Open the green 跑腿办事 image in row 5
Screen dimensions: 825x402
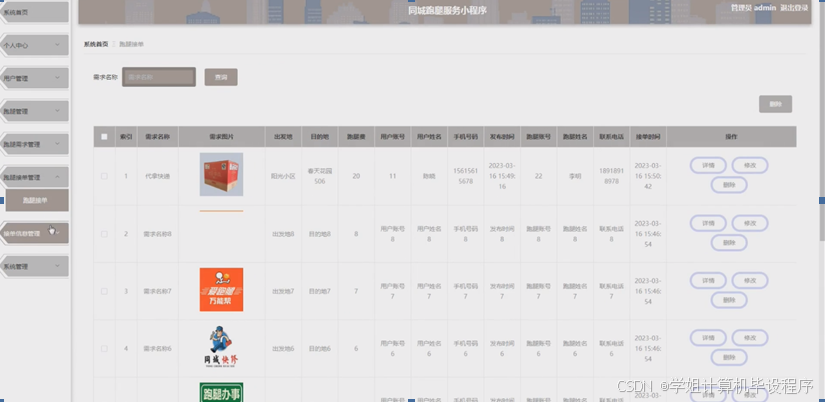pos(222,393)
